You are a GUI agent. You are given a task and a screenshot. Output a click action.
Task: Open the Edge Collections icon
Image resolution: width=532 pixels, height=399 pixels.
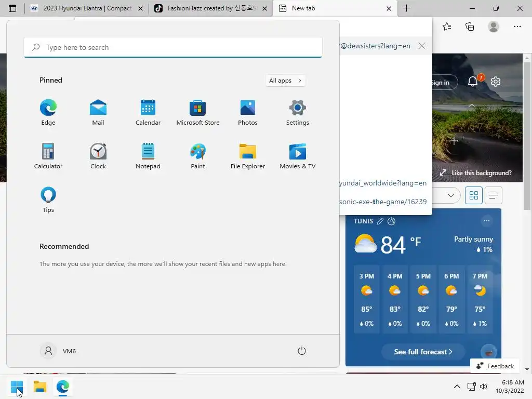click(470, 26)
